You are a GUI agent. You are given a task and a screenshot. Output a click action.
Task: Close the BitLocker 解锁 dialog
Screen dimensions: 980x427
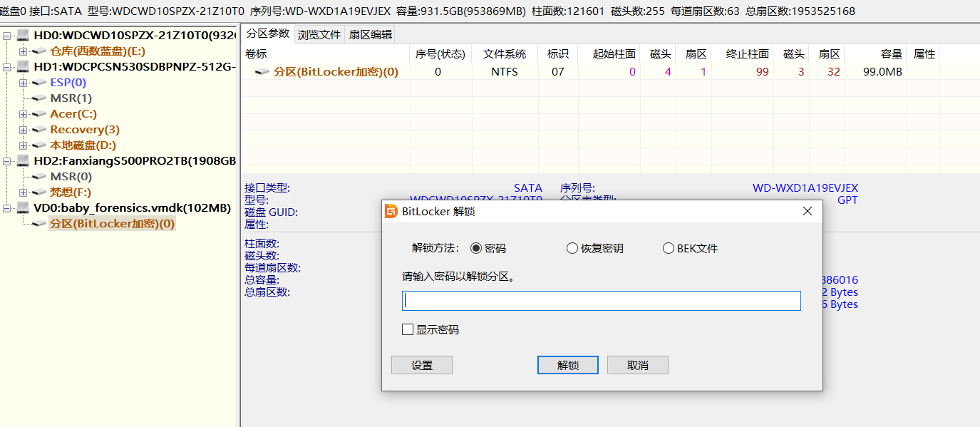pos(808,211)
